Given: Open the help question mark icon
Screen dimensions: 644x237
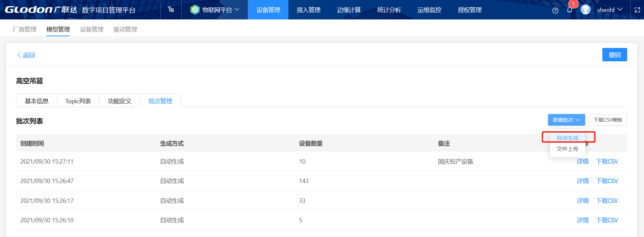Looking at the screenshot, I should pyautogui.click(x=555, y=10).
